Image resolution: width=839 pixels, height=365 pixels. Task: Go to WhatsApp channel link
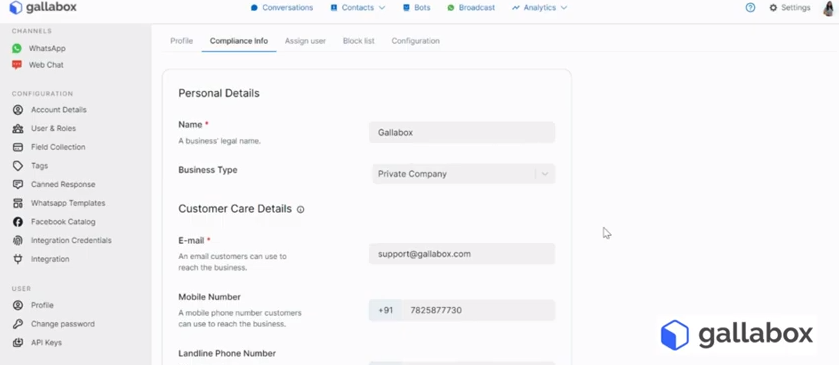(47, 48)
